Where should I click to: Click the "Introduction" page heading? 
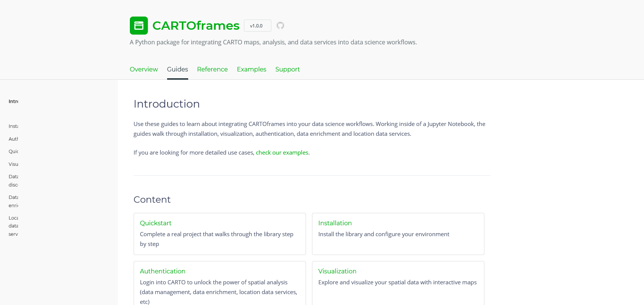point(167,104)
